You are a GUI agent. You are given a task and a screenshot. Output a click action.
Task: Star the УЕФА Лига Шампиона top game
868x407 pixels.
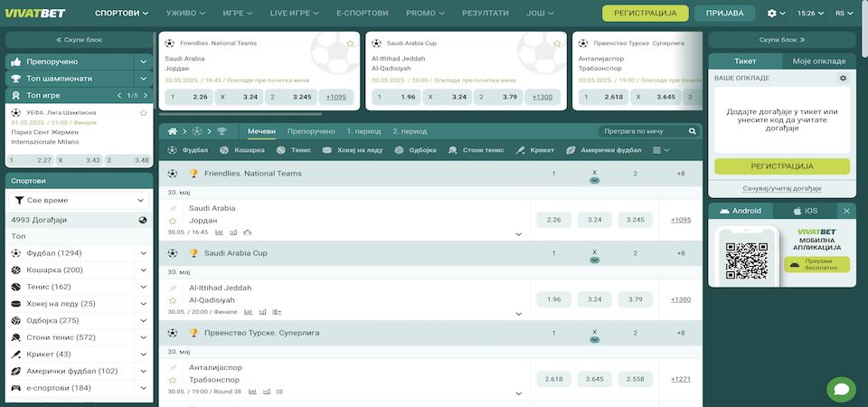(144, 112)
